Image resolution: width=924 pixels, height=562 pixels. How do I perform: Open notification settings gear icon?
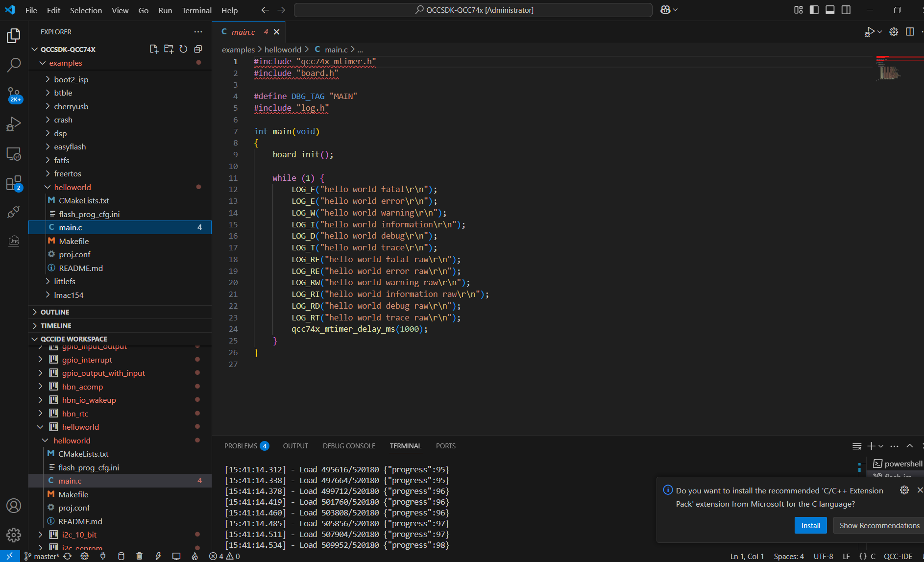coord(904,490)
